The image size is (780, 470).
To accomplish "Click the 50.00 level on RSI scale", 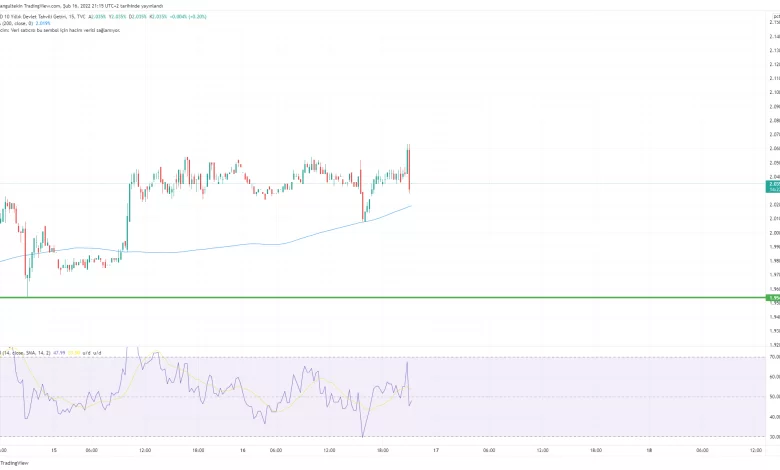I will pos(772,369).
